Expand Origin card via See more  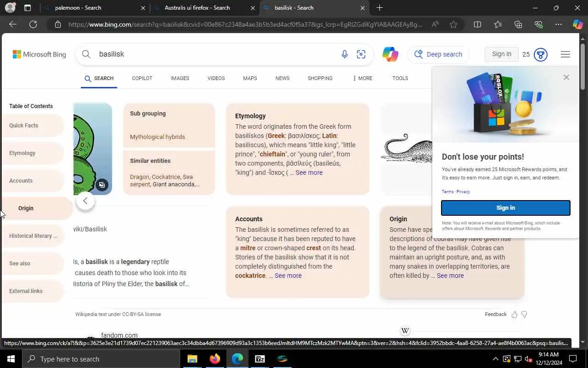pos(450,276)
